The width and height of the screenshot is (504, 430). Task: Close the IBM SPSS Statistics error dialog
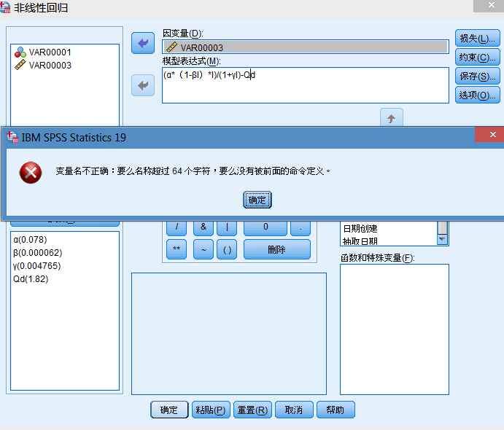click(x=492, y=134)
